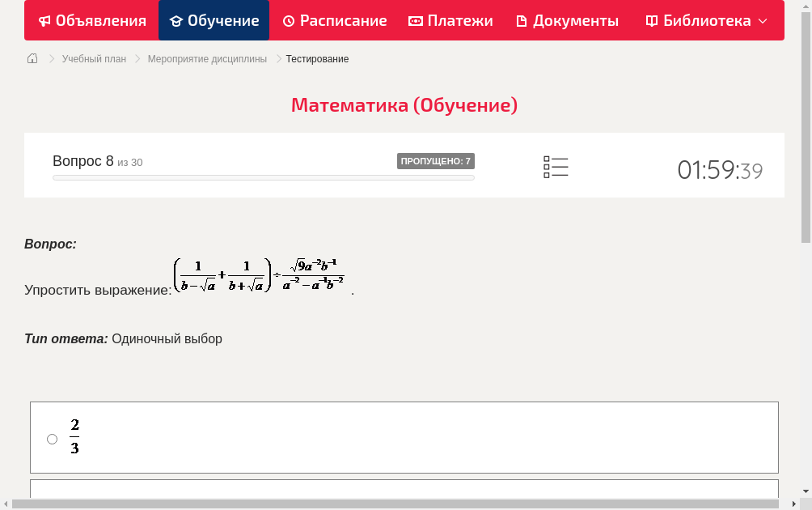This screenshot has height=510, width=812.
Task: Select the graduation cap Обучение icon
Action: (x=176, y=20)
